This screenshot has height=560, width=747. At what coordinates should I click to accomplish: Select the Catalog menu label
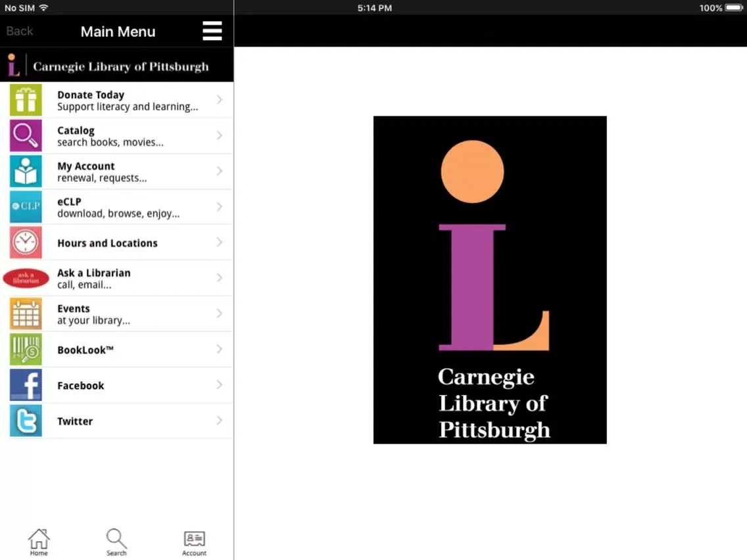76,131
